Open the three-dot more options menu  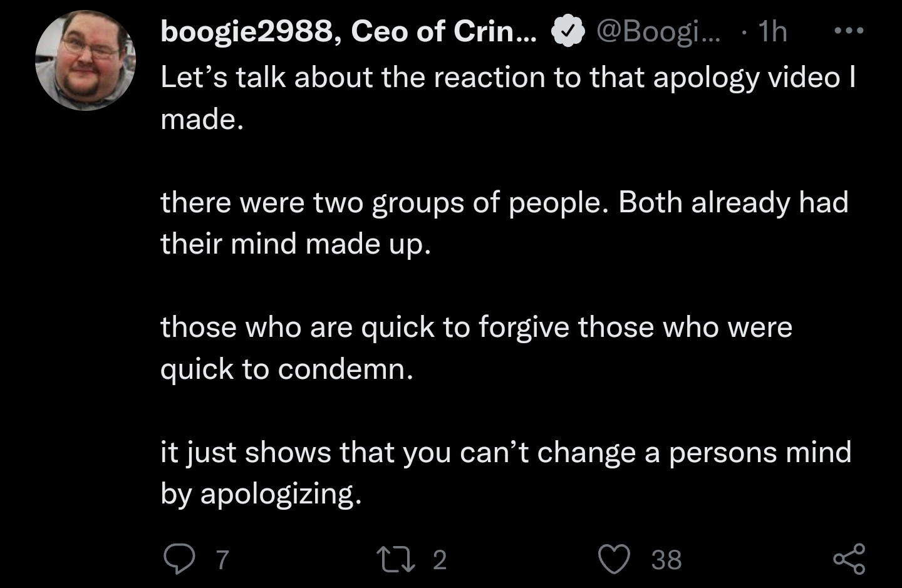[x=849, y=30]
